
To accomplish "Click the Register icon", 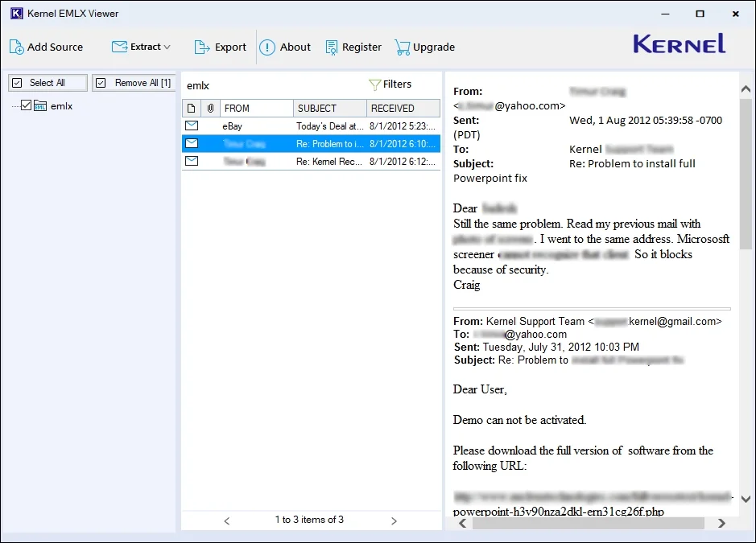I will point(332,47).
